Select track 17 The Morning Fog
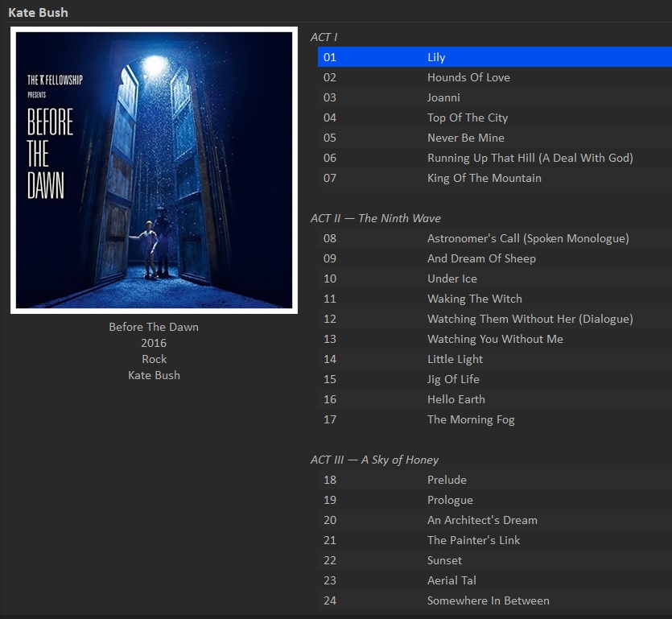Image resolution: width=672 pixels, height=619 pixels. [495, 419]
